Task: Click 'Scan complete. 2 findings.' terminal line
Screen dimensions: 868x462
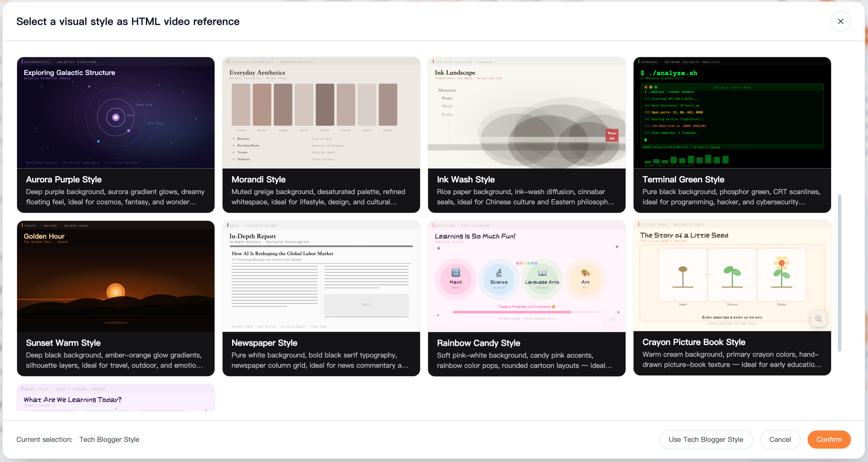Action: pos(671,133)
